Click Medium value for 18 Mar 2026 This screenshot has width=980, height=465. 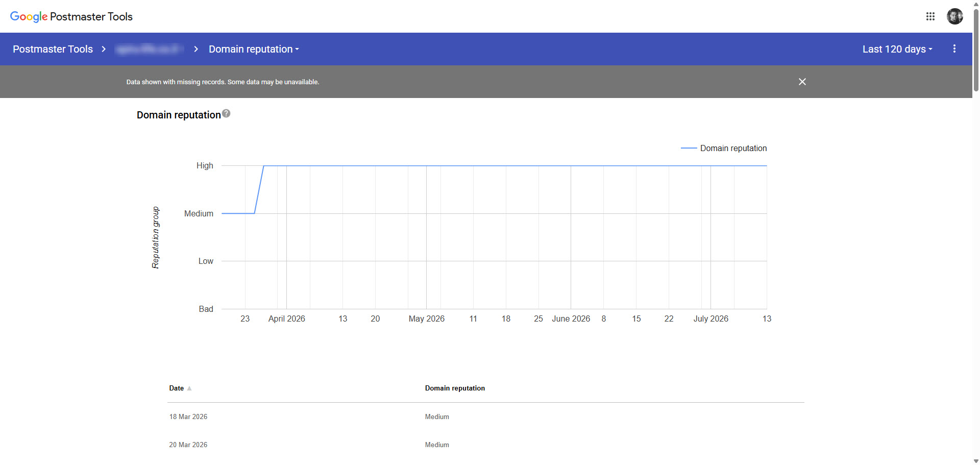(x=437, y=417)
